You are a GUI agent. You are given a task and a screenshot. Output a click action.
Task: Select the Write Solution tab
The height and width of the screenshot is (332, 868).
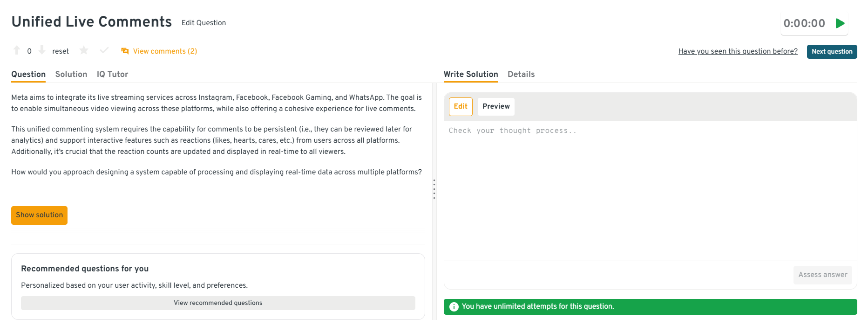[471, 74]
